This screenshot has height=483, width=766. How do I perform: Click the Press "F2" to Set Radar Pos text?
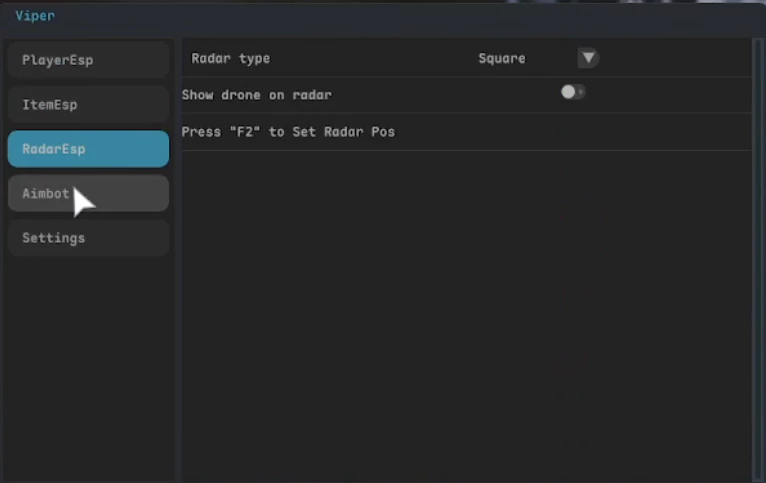(288, 132)
